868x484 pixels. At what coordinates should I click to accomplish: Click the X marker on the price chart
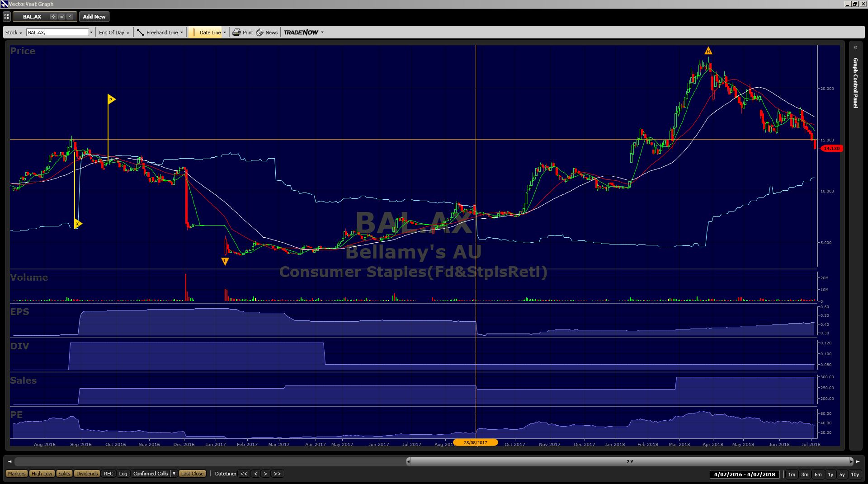(78, 224)
